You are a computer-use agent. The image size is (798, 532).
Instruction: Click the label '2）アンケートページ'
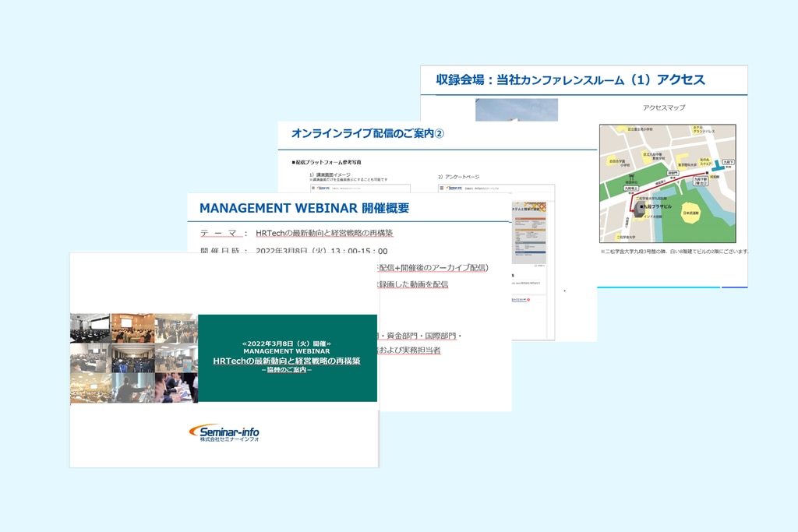pyautogui.click(x=458, y=177)
